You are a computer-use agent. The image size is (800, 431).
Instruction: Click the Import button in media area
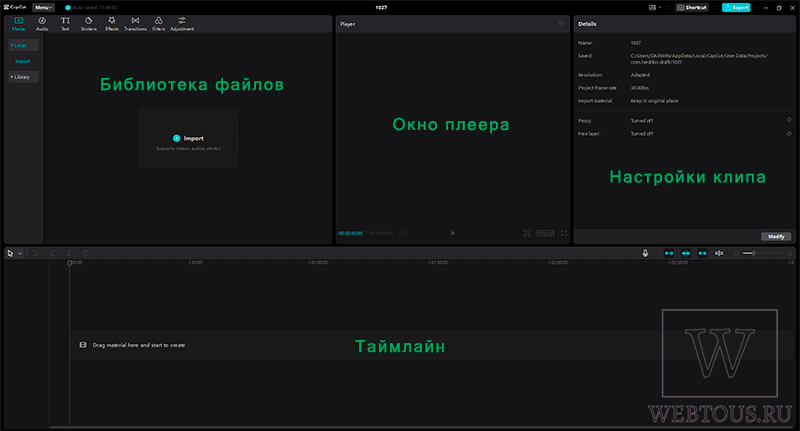188,138
